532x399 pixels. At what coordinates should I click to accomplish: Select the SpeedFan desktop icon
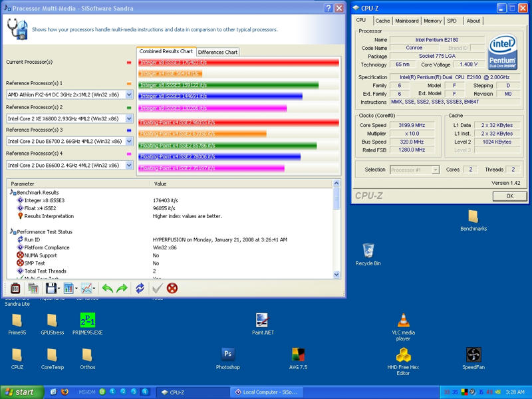point(473,359)
